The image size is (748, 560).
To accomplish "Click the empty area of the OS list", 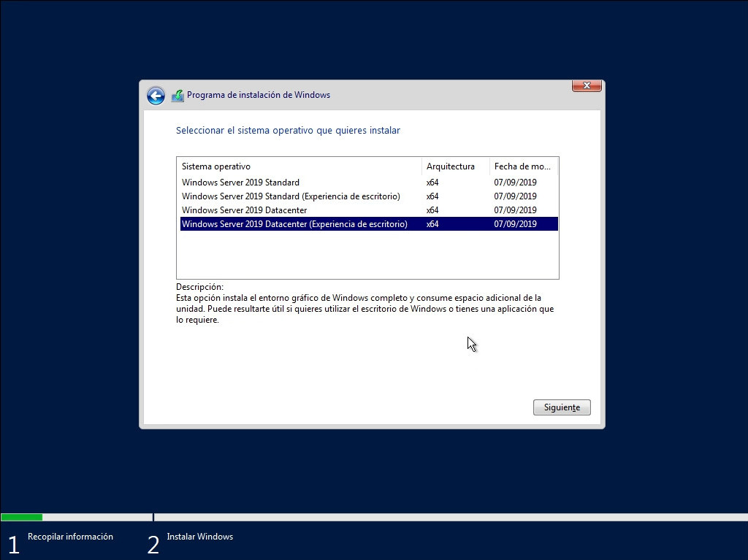I will (367, 256).
